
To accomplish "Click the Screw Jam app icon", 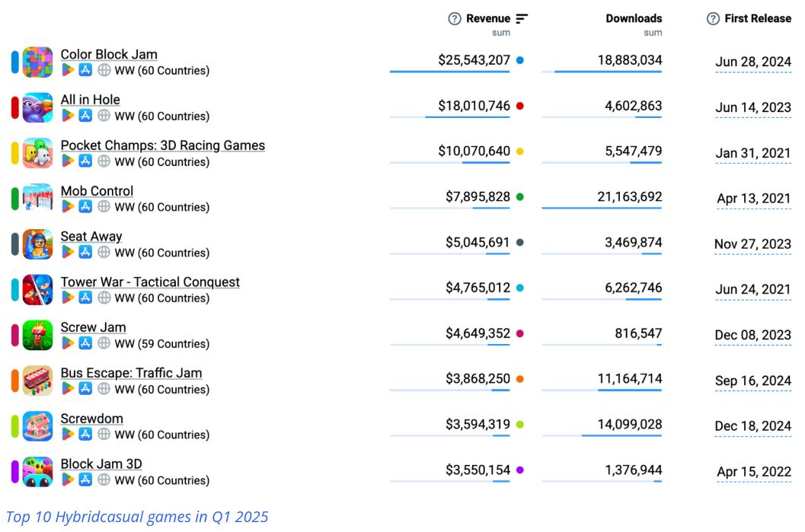I will click(38, 335).
